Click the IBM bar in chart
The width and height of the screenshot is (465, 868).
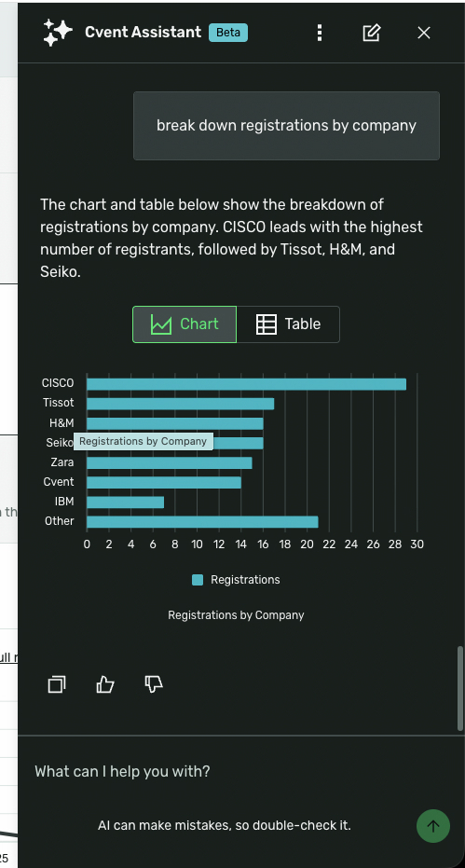coord(125,503)
